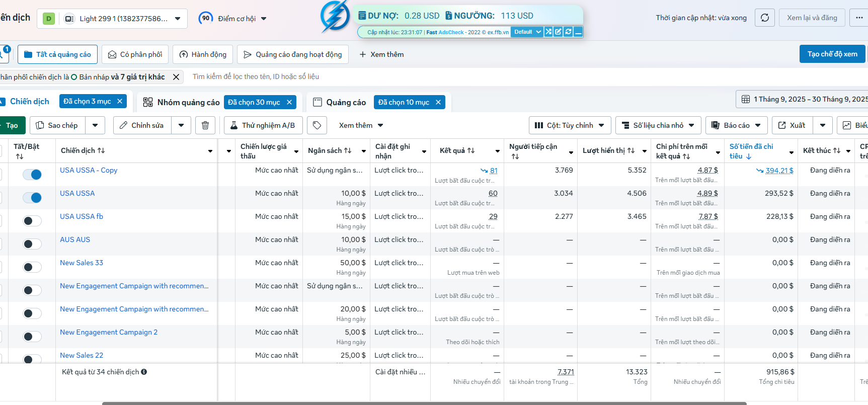Click the Sao chép button
Image resolution: width=868 pixels, height=405 pixels.
58,125
